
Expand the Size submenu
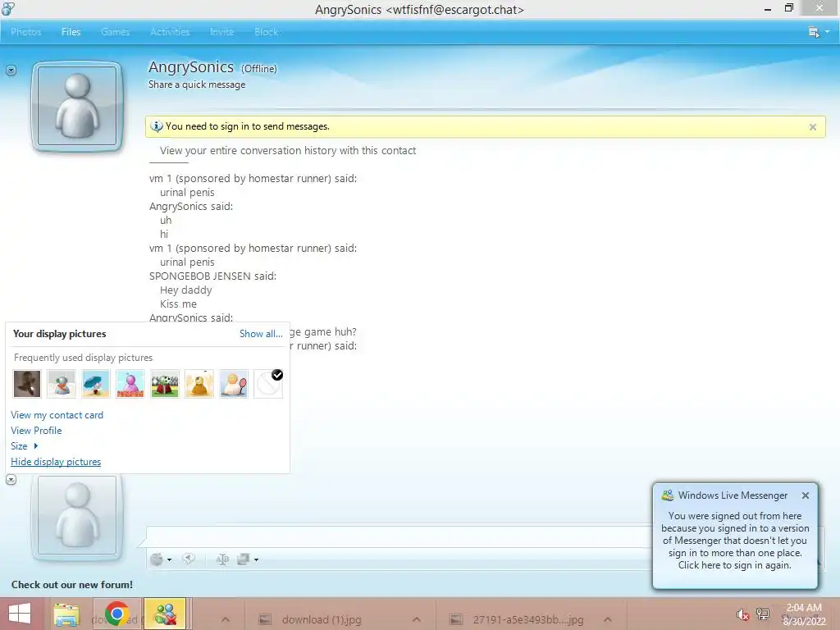pyautogui.click(x=24, y=446)
